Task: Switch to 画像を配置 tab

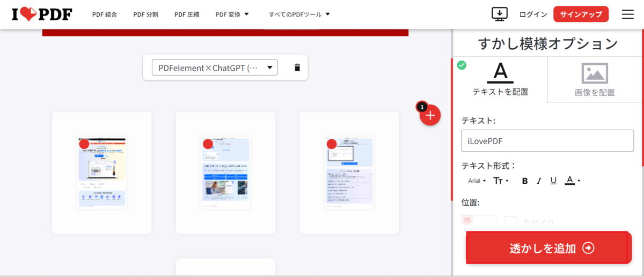Action: [x=595, y=79]
